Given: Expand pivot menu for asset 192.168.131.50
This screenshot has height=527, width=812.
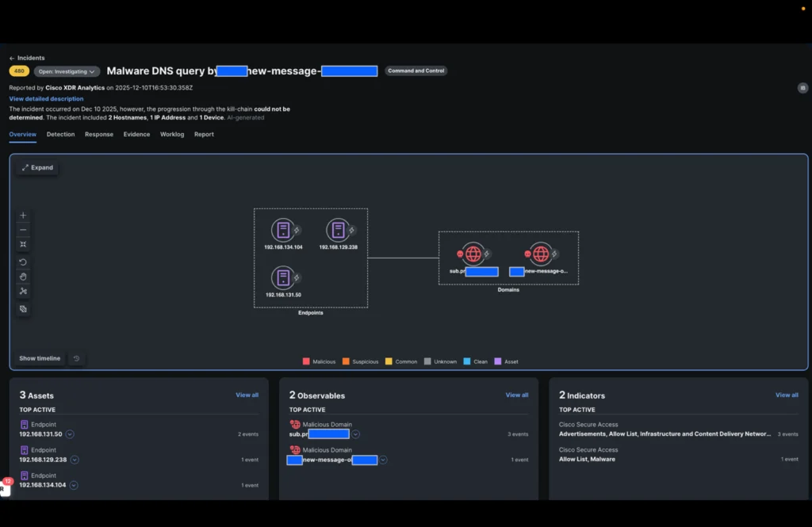Looking at the screenshot, I should click(70, 434).
